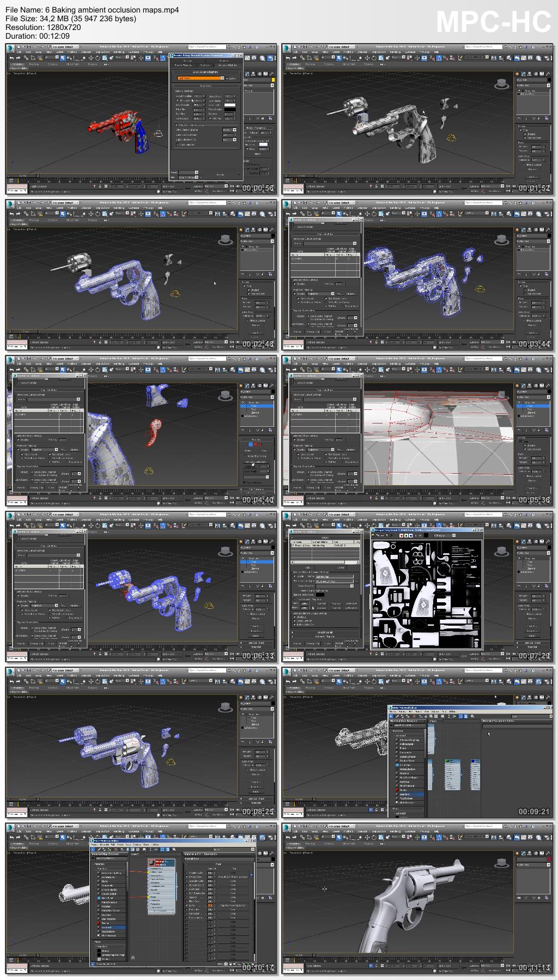The image size is (558, 980).
Task: Click the 3ds Max application logo in frame 00:00:56
Action: pyautogui.click(x=11, y=48)
